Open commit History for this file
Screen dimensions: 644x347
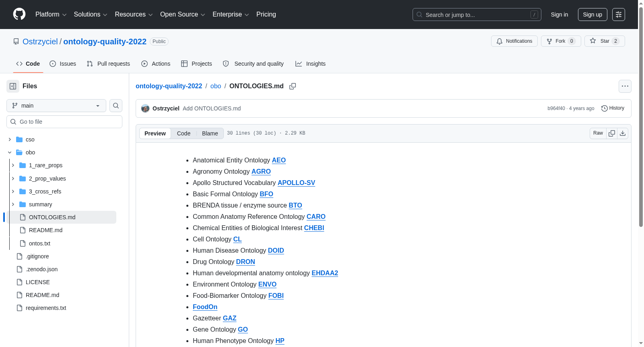click(613, 108)
